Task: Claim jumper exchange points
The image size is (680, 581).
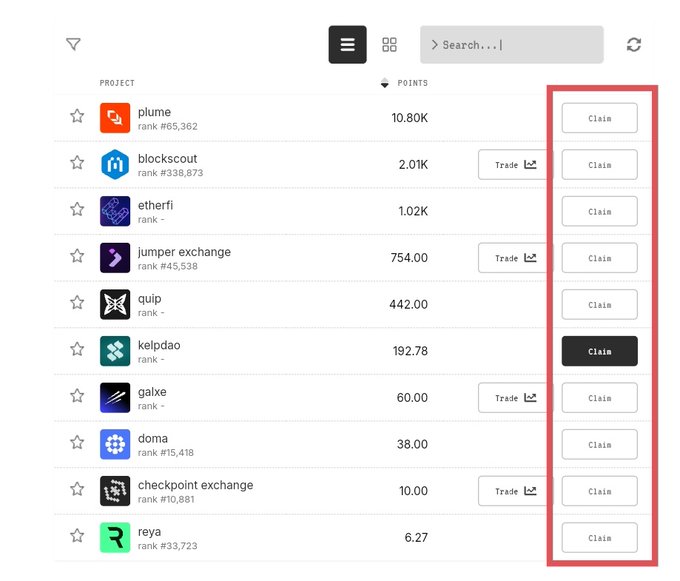Action: (599, 258)
